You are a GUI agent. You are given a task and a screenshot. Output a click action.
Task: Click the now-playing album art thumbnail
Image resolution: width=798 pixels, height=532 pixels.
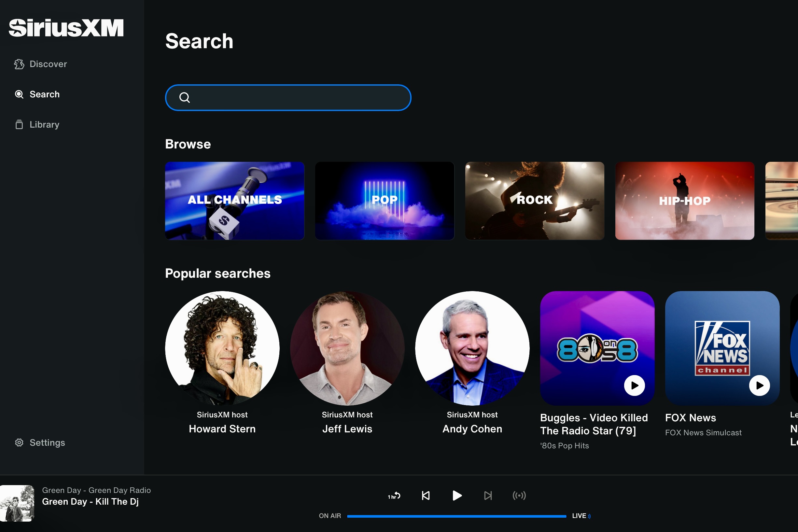tap(17, 503)
